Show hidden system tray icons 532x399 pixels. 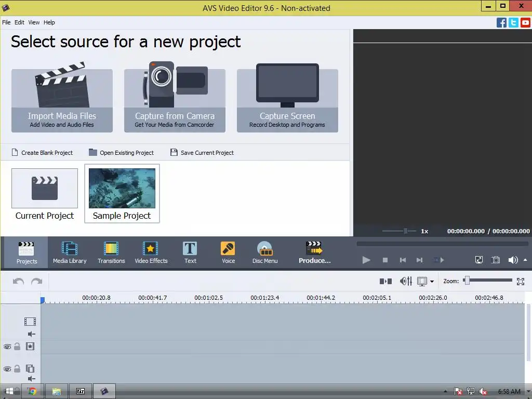coord(445,392)
